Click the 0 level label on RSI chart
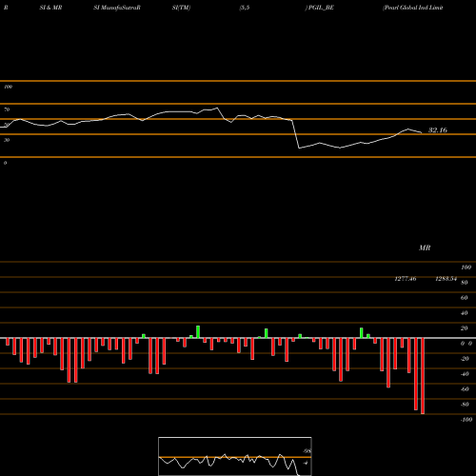Image resolution: width=476 pixels, height=476 pixels. pyautogui.click(x=5, y=163)
